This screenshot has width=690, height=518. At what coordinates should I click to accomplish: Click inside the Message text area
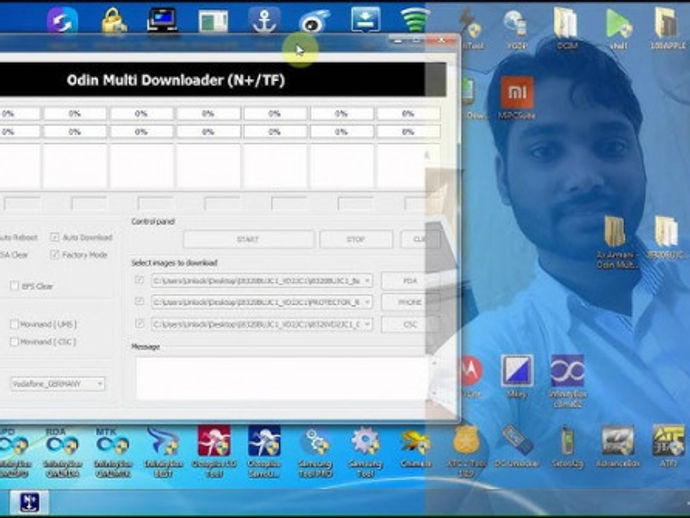tap(284, 378)
